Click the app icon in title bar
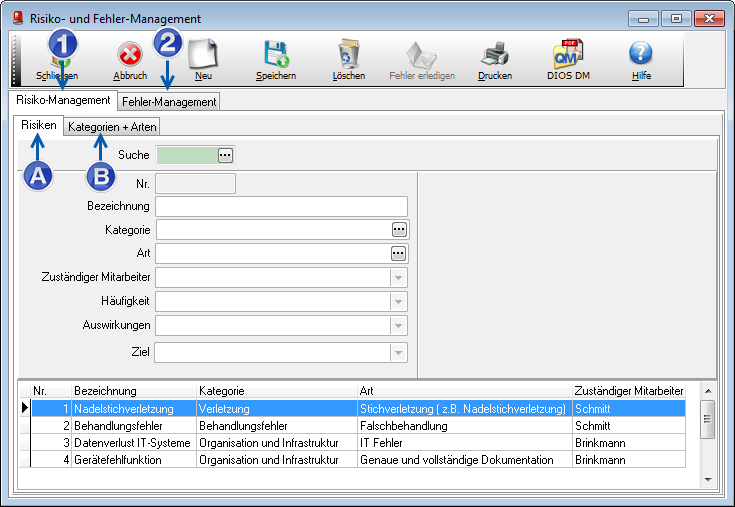The width and height of the screenshot is (735, 507). click(18, 18)
